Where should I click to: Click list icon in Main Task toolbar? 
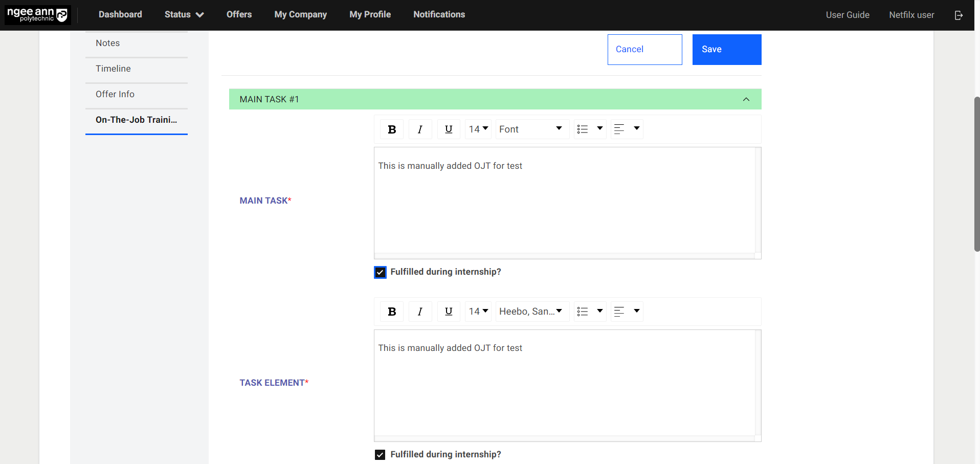tap(583, 129)
